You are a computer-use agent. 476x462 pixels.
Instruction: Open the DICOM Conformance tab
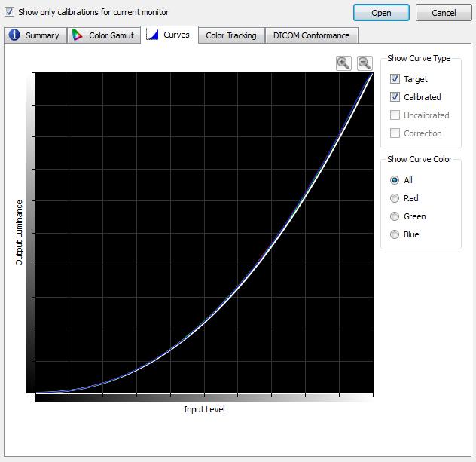click(312, 35)
